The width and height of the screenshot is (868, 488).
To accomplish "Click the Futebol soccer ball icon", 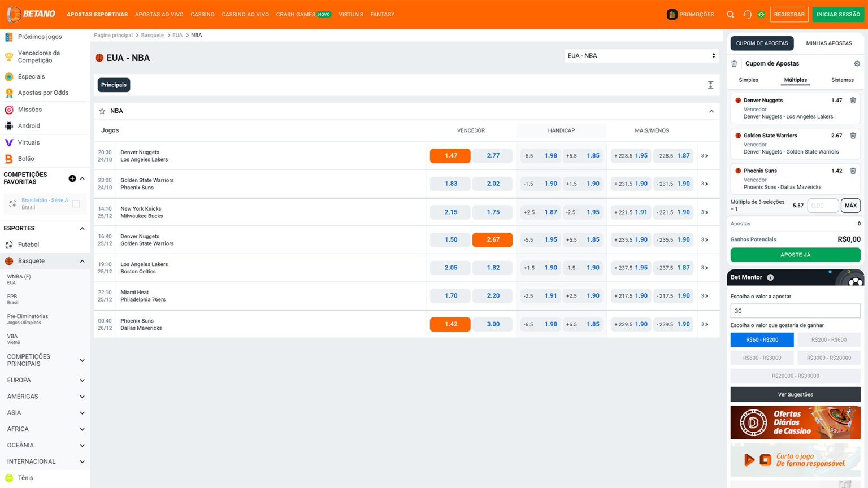I will 9,245.
